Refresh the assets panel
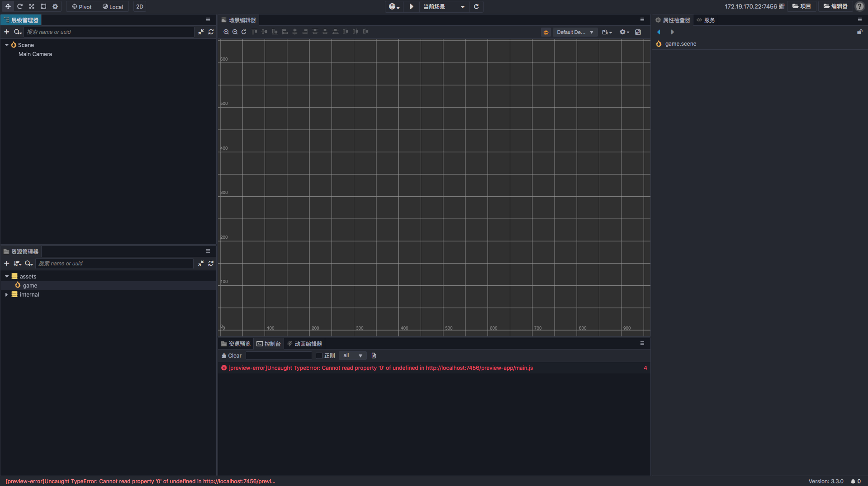 click(211, 263)
